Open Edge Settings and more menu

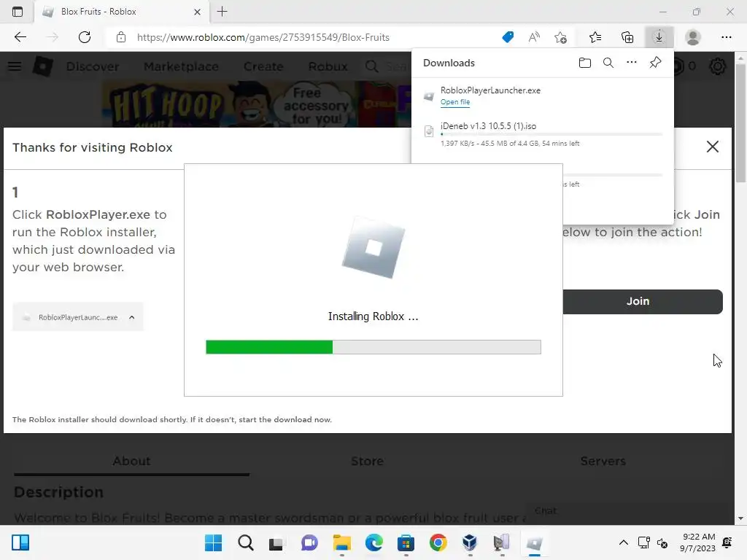[726, 37]
